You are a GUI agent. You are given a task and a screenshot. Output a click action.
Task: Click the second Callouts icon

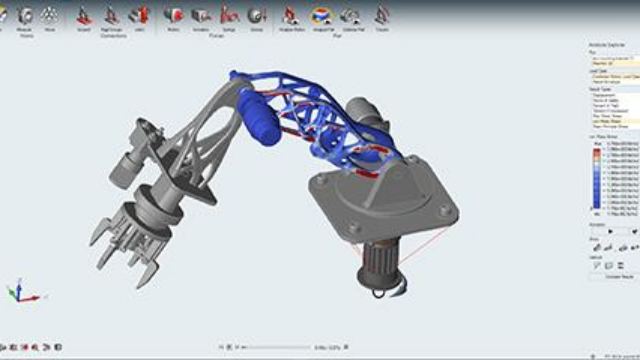coord(609,266)
